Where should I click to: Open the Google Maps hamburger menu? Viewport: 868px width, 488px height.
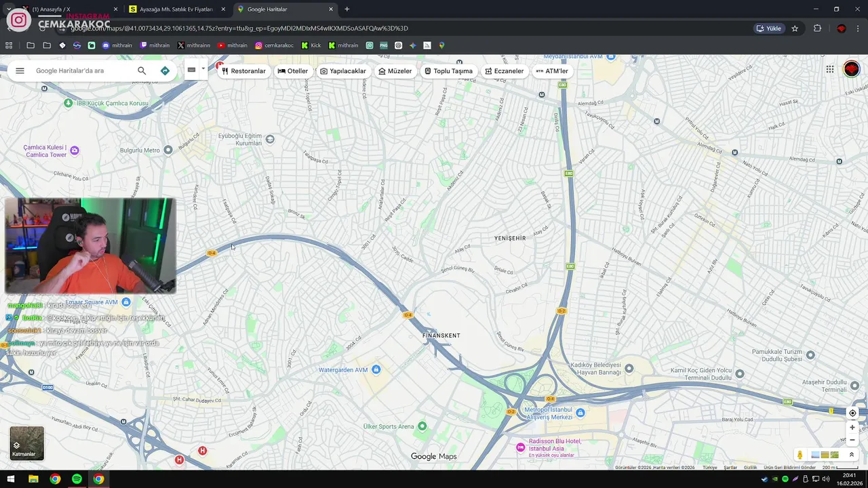(x=20, y=70)
